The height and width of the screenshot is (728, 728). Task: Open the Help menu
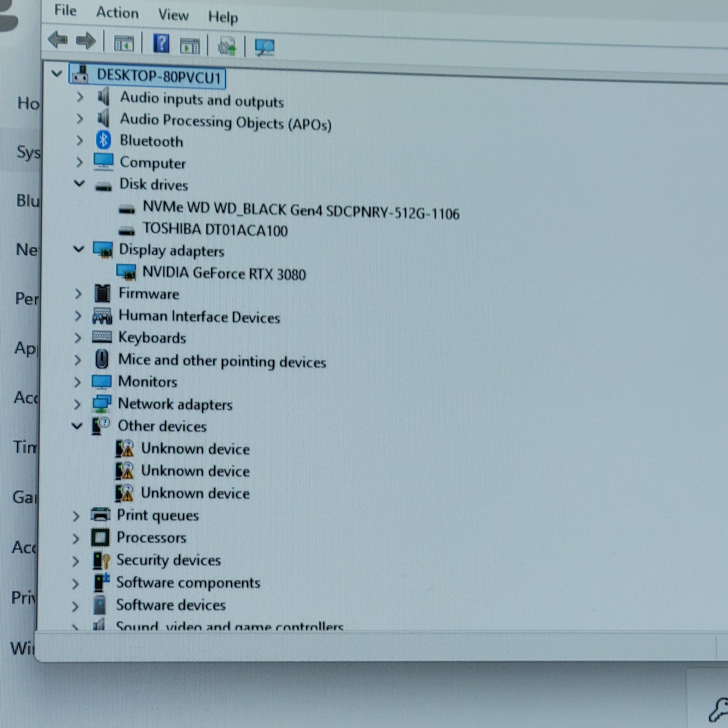point(223,17)
